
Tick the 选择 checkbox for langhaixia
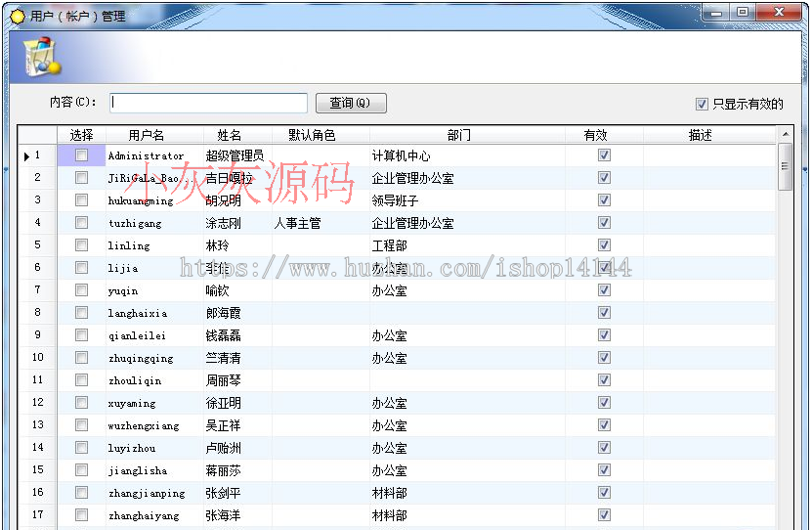81,312
